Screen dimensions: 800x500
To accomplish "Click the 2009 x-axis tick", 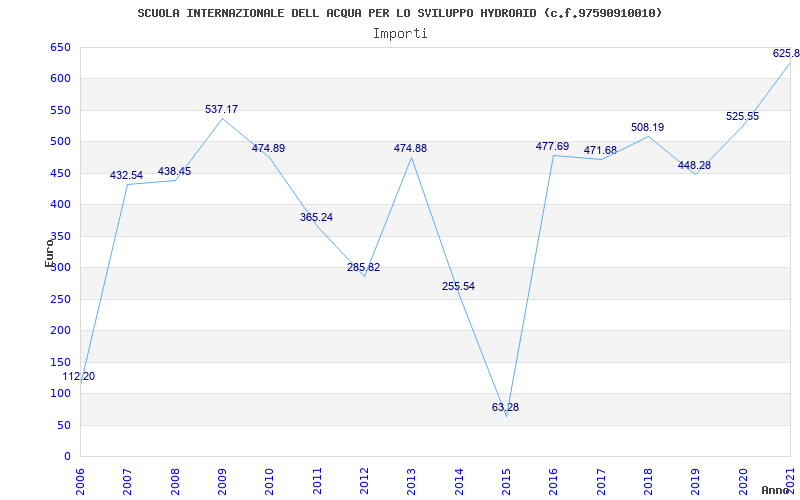I will click(x=222, y=481).
